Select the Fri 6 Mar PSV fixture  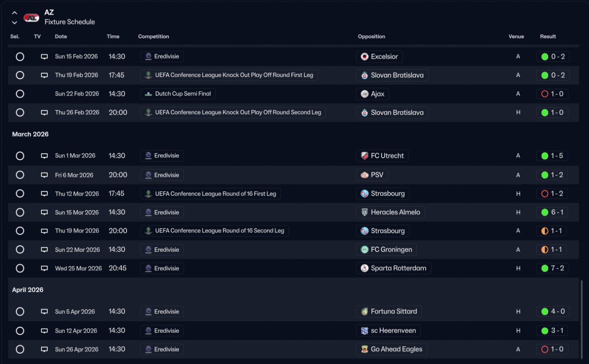[20, 175]
